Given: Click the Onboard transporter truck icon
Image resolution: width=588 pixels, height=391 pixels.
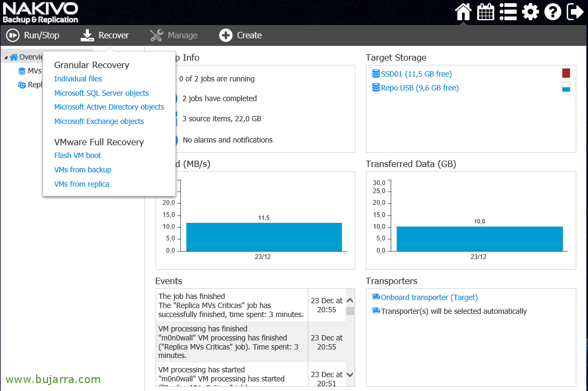Looking at the screenshot, I should click(375, 297).
